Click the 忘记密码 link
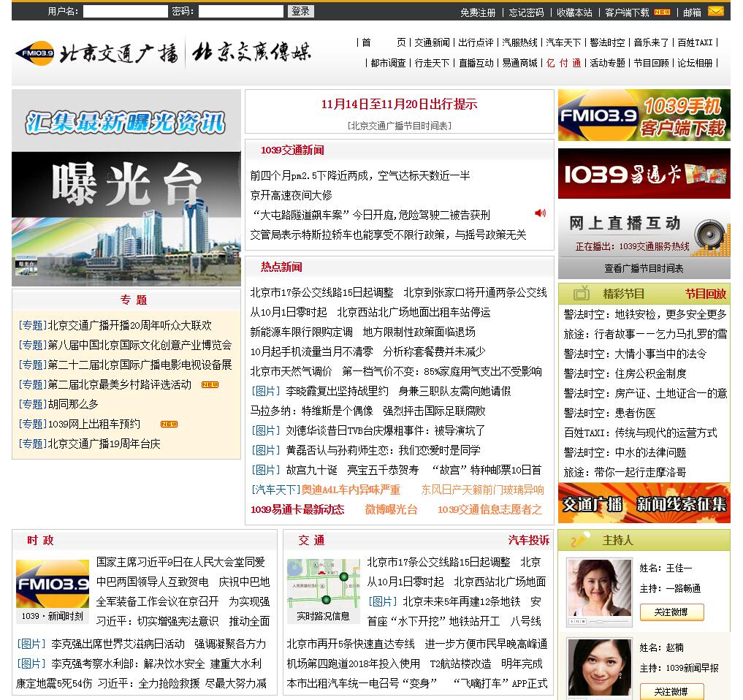This screenshot has height=700, width=743. point(526,13)
